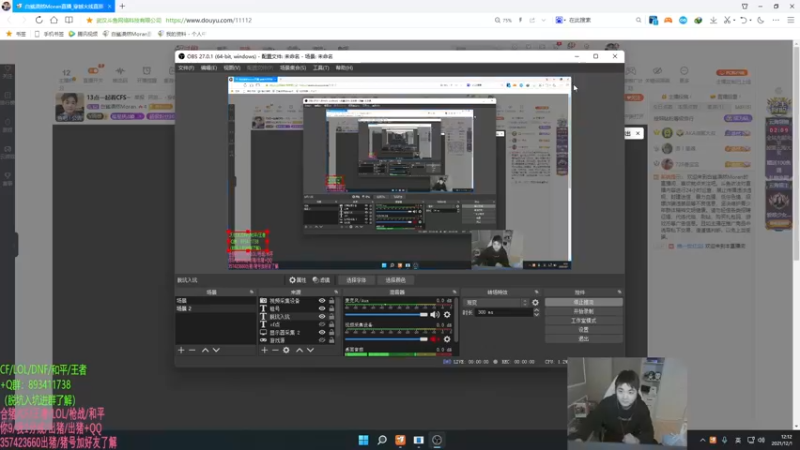Switch to OBS from the taskbar
This screenshot has width=800, height=450.
point(437,440)
